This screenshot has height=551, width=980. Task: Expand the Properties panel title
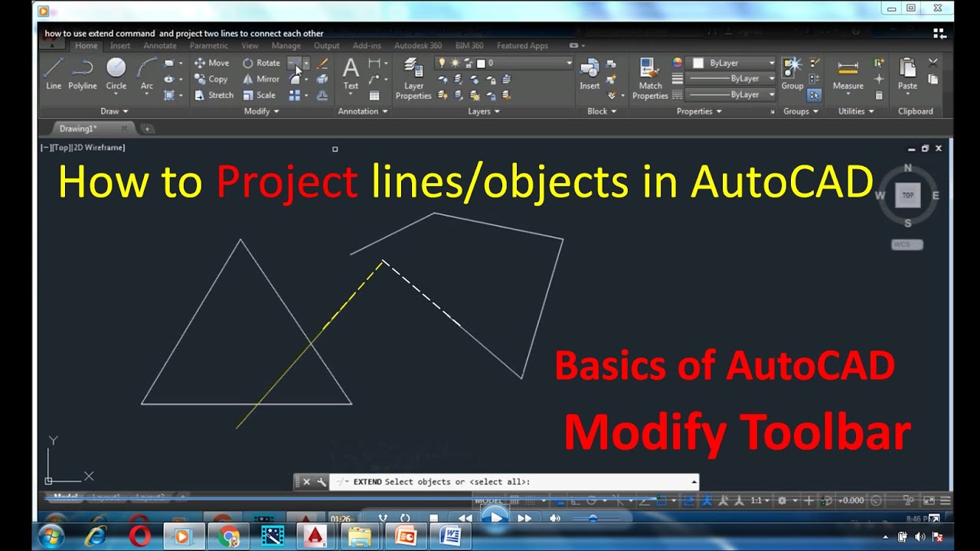[x=699, y=111]
